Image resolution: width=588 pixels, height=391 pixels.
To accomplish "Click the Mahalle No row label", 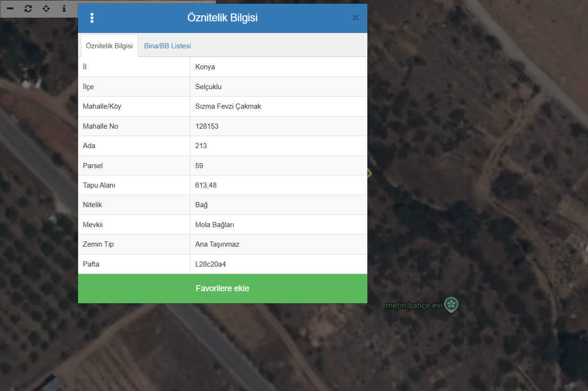I will (x=100, y=126).
